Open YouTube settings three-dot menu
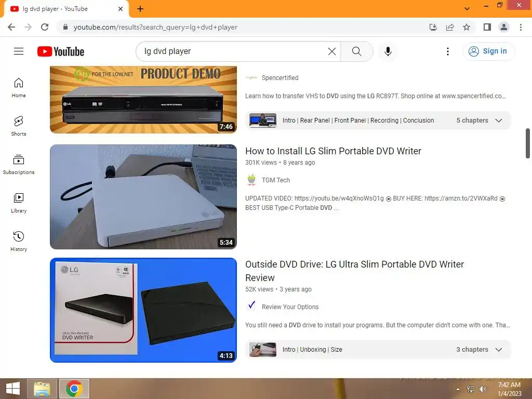532x399 pixels. [x=447, y=51]
